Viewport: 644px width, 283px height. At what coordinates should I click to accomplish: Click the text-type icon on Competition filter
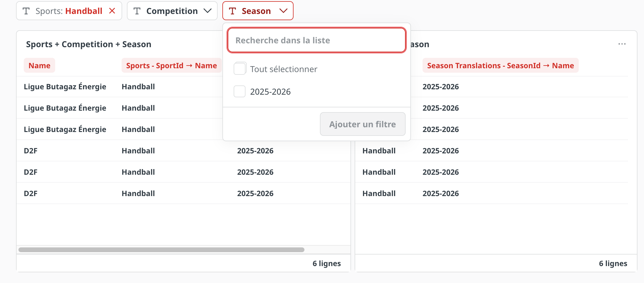pos(137,11)
